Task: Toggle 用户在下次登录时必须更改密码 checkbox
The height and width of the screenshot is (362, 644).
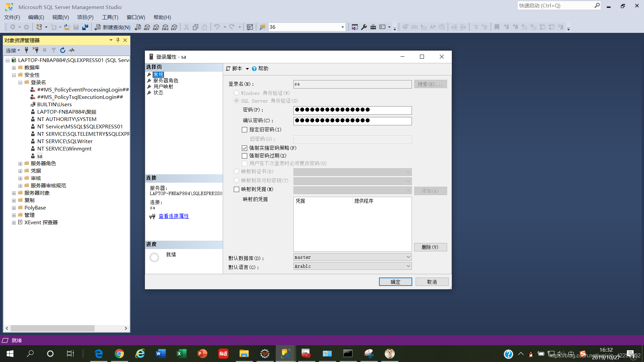Action: (x=245, y=164)
